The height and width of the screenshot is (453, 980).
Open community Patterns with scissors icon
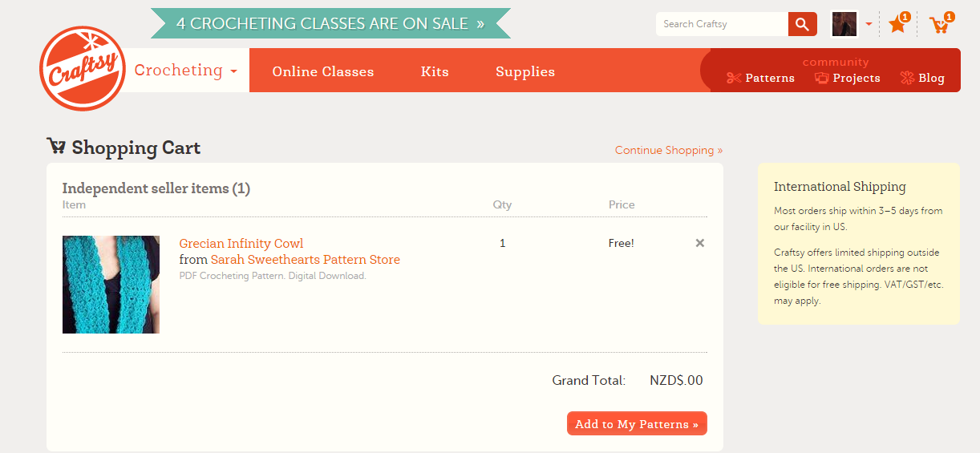pyautogui.click(x=760, y=78)
